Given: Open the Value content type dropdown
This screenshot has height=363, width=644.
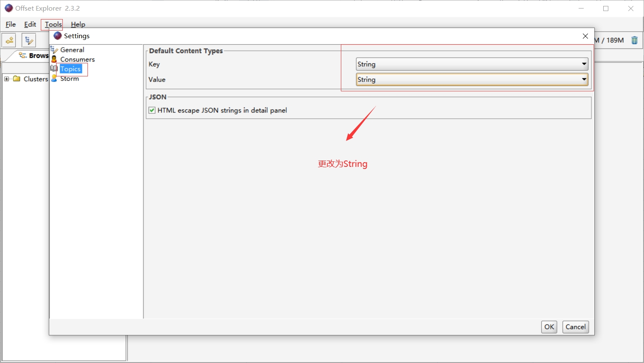Looking at the screenshot, I should point(472,79).
